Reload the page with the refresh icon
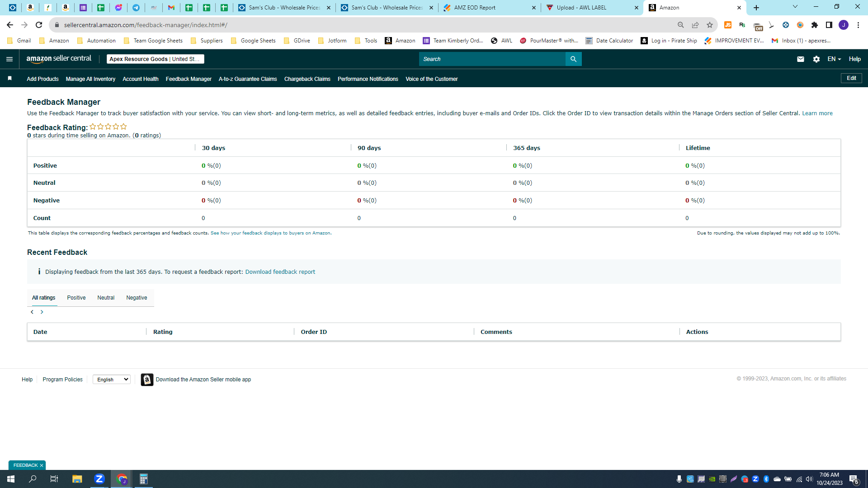The width and height of the screenshot is (868, 488). pos(39,25)
